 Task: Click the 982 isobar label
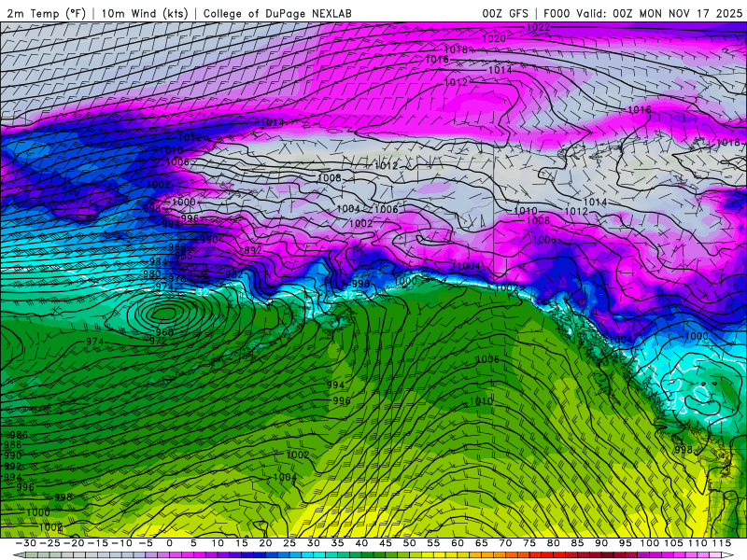[x=234, y=274]
